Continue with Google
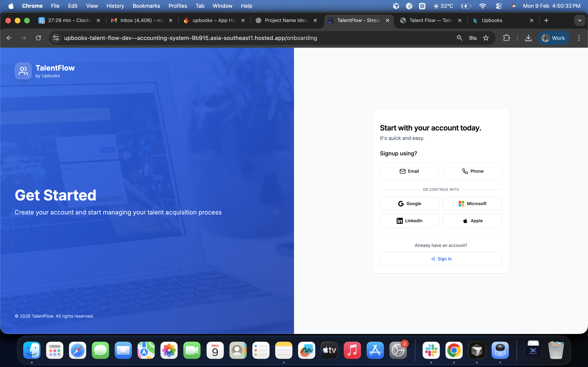Viewport: 588px width, 367px height. point(409,203)
